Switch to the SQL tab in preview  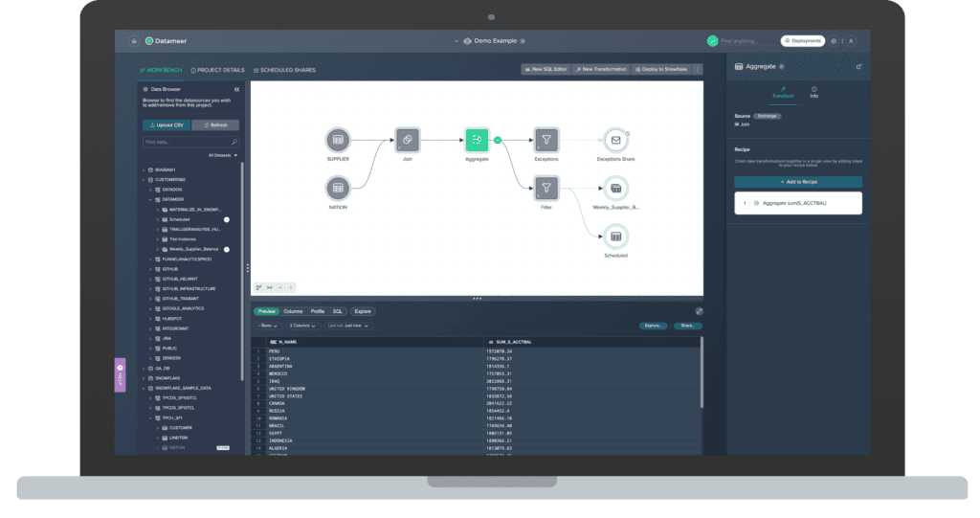(x=338, y=311)
